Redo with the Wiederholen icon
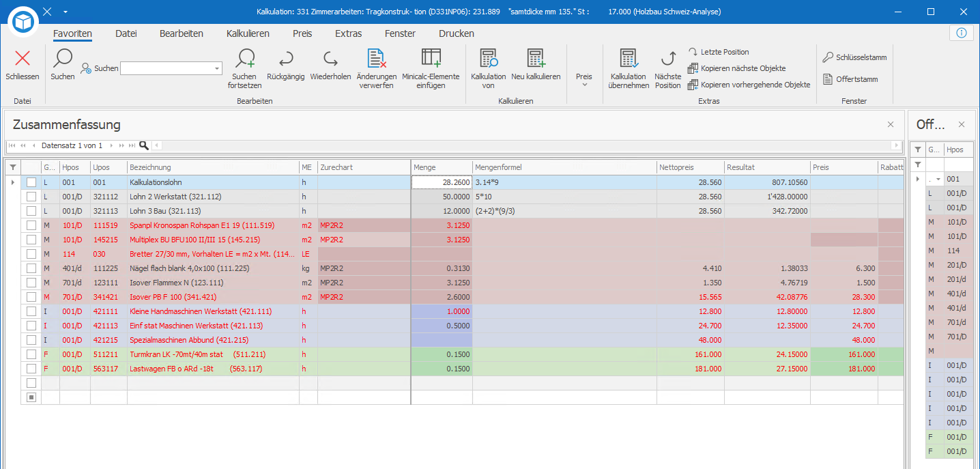The width and height of the screenshot is (980, 469). (330, 59)
